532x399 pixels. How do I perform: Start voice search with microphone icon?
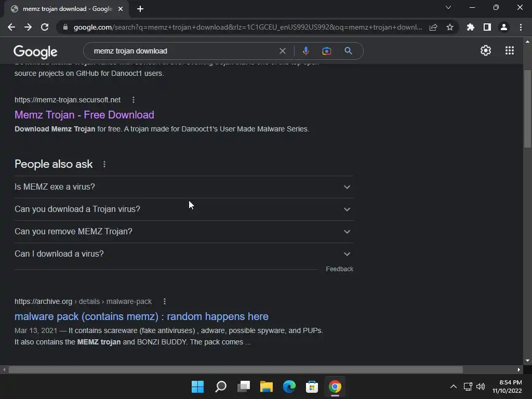pos(305,51)
